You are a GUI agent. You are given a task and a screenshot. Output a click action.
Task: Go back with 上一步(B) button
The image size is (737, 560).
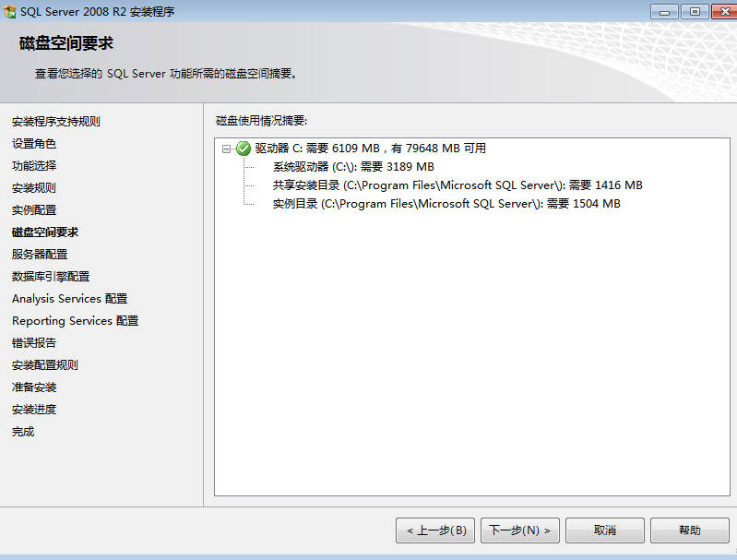point(435,530)
